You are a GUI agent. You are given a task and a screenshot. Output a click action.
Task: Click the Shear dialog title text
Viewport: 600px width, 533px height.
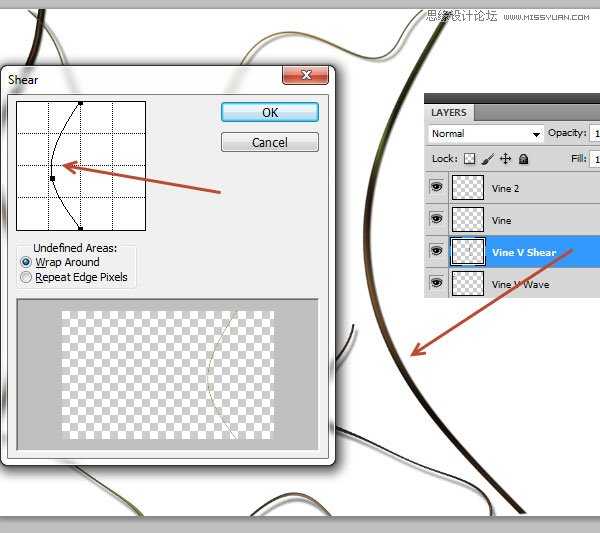(x=23, y=80)
